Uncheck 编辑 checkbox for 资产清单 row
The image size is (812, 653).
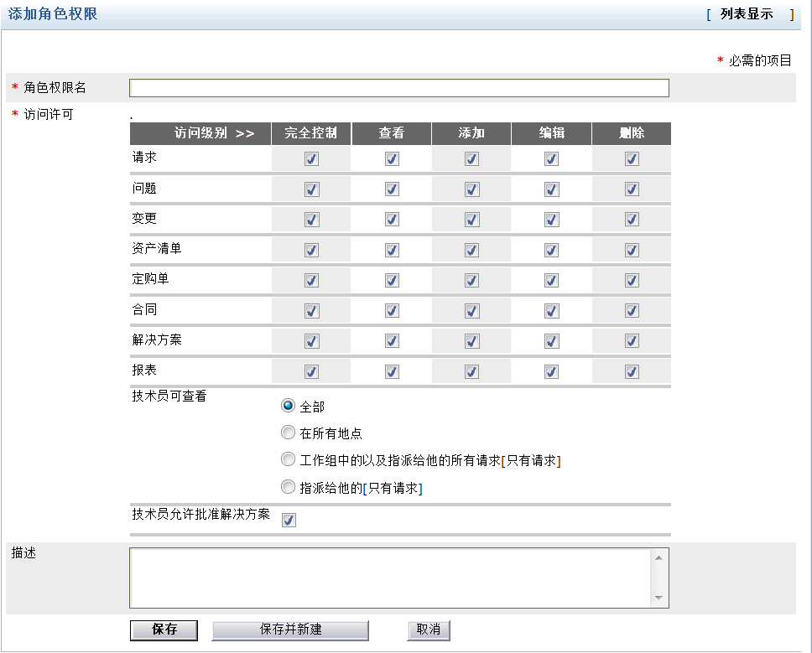pos(551,250)
